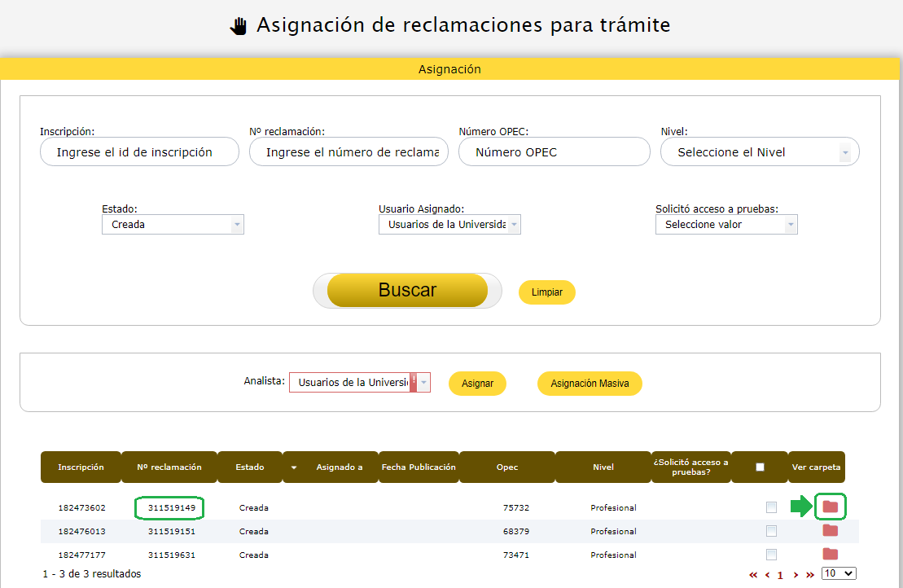Select checkbox for inscripción 182473602
The height and width of the screenshot is (588, 903).
[x=771, y=507]
